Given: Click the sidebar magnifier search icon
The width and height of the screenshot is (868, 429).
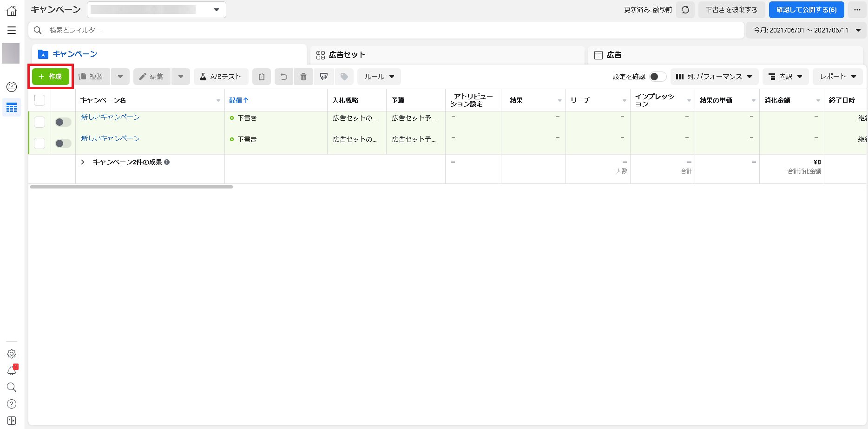Looking at the screenshot, I should point(12,387).
